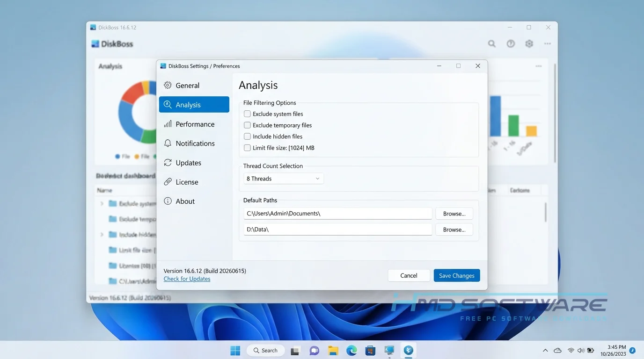Screen dimensions: 644x359
Task: Click the volume speaker tray icon
Action: [581, 351]
